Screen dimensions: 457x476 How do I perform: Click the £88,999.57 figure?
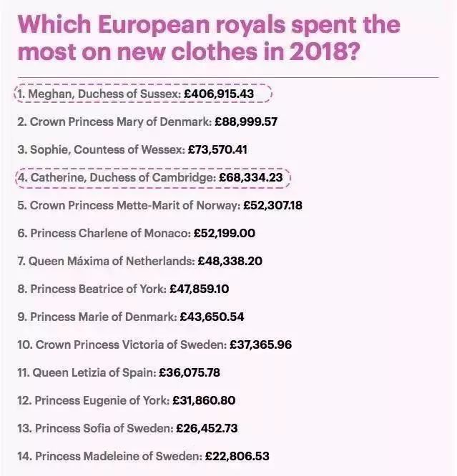coord(246,122)
